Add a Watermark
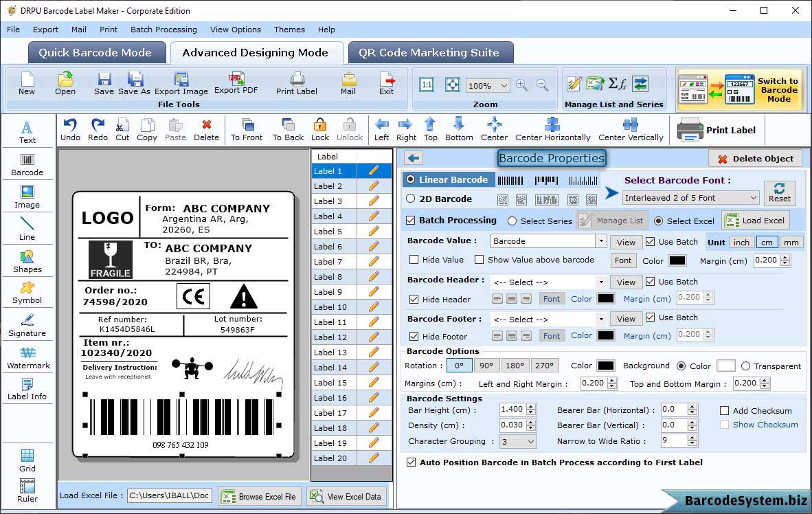The width and height of the screenshot is (812, 514). [27, 358]
